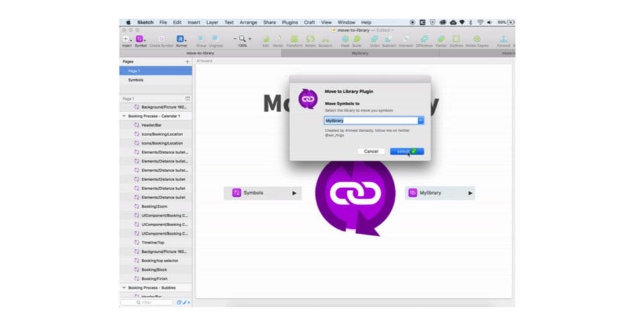Open the Plugins menu
The image size is (644, 322).
[x=290, y=23]
